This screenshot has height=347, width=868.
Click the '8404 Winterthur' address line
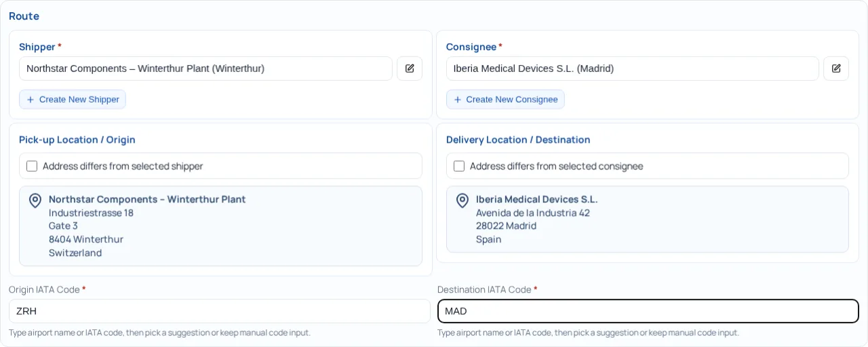click(86, 239)
